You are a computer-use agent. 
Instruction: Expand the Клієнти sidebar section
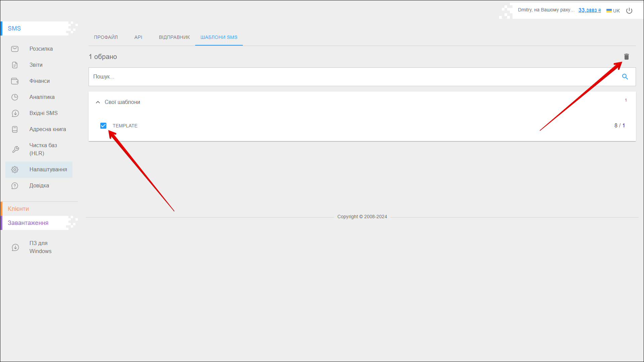click(18, 209)
